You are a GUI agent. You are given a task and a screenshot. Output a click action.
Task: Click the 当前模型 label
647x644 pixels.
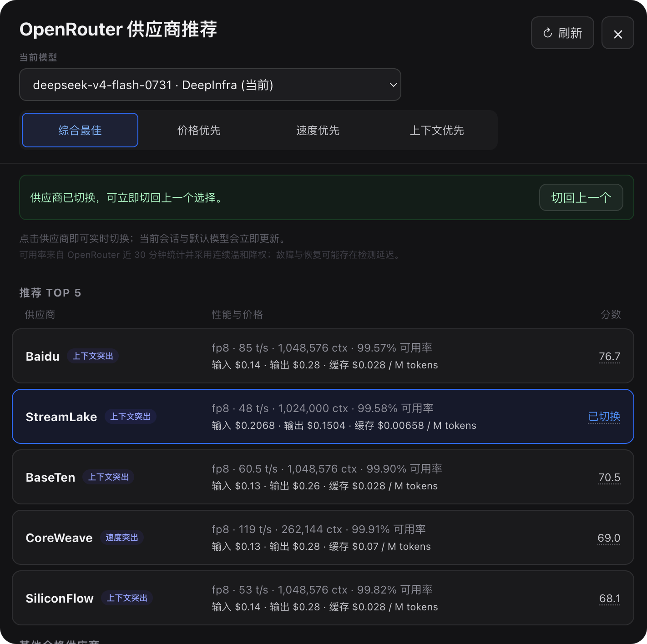click(x=38, y=57)
